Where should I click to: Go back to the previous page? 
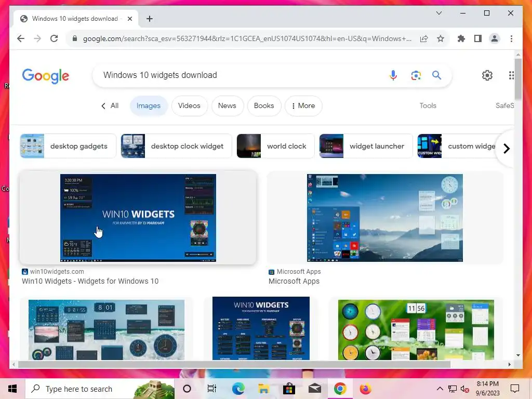21,38
